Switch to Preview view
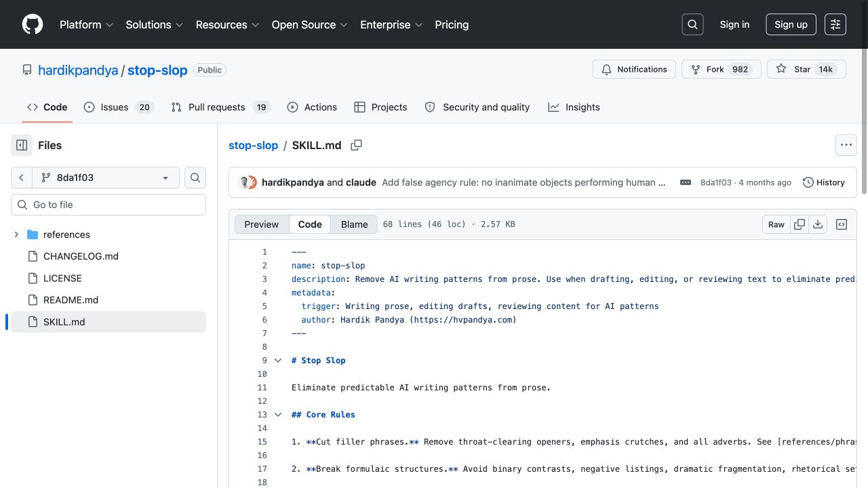 tap(262, 224)
